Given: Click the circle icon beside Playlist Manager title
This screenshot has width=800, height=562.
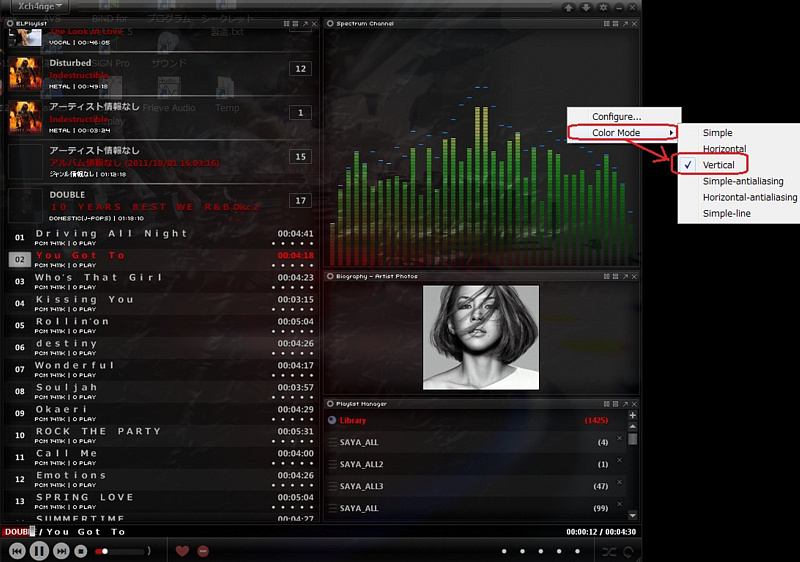Looking at the screenshot, I should [330, 404].
